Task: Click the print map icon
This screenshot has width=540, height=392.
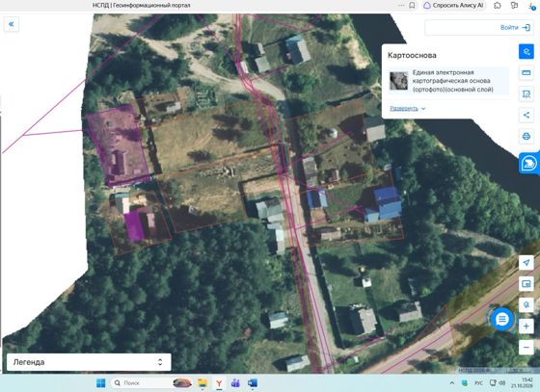Action: pyautogui.click(x=526, y=136)
